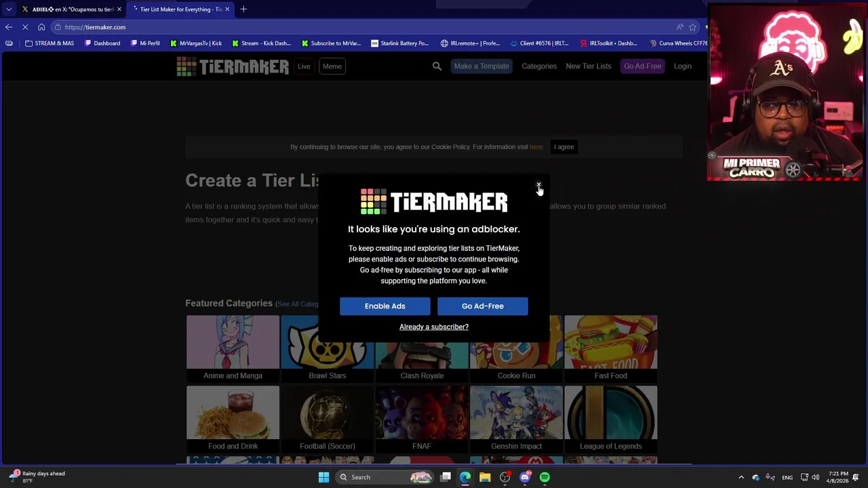Viewport: 868px width, 488px height.
Task: Close the Tier List Maker tab
Action: tap(227, 9)
